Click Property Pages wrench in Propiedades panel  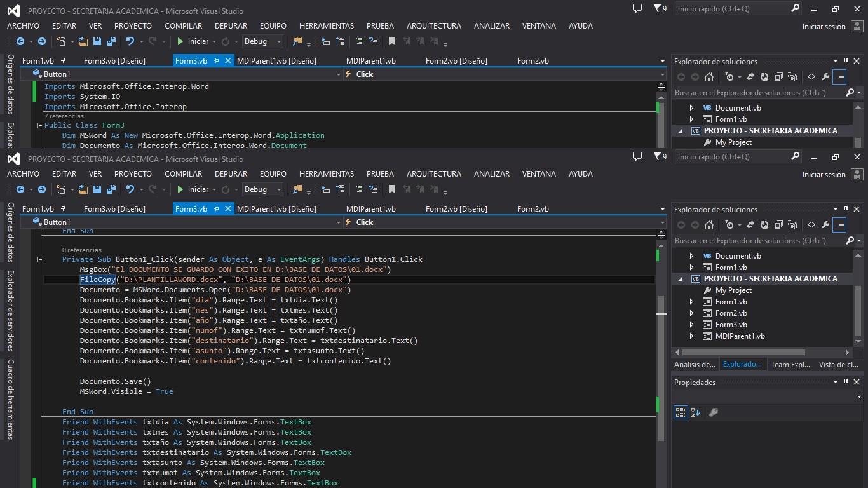(713, 412)
